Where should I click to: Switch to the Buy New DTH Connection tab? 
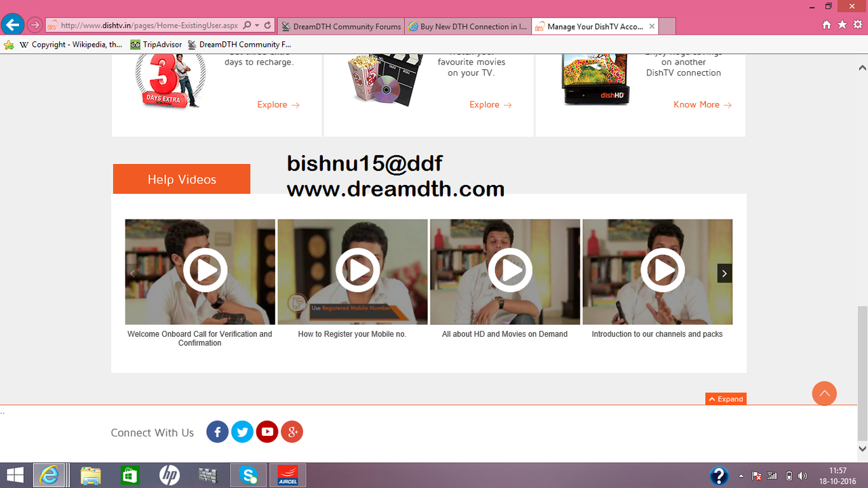468,26
